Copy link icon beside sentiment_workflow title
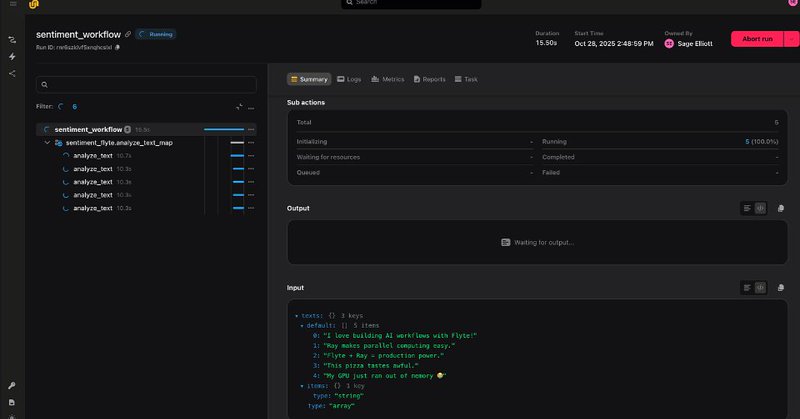Image resolution: width=800 pixels, height=419 pixels. (128, 34)
